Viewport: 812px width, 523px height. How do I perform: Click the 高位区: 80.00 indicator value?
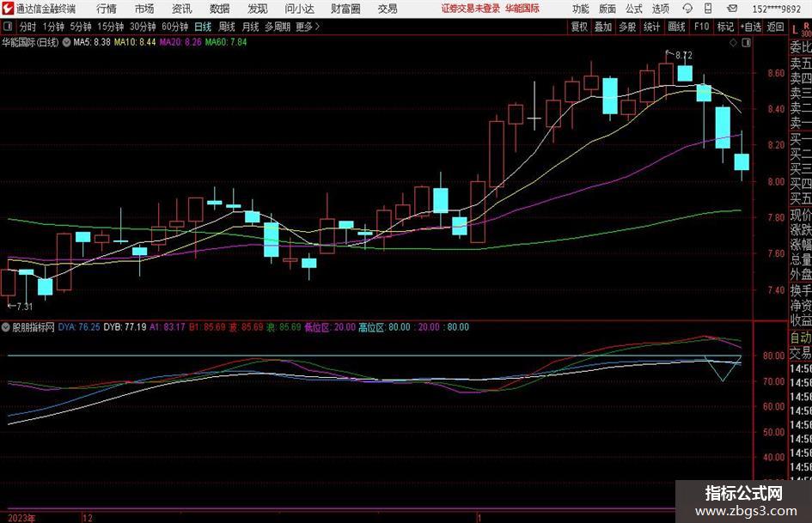[384, 327]
